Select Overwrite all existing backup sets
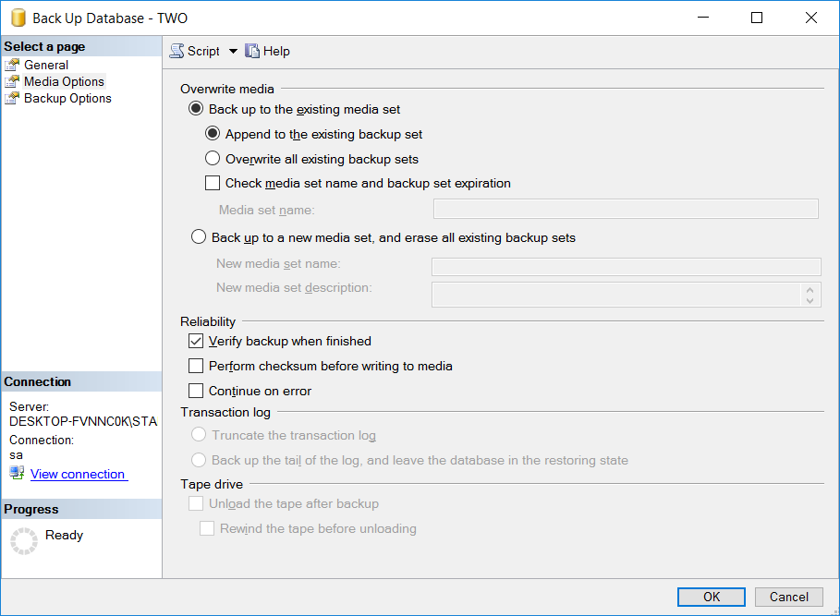The image size is (840, 616). click(212, 159)
